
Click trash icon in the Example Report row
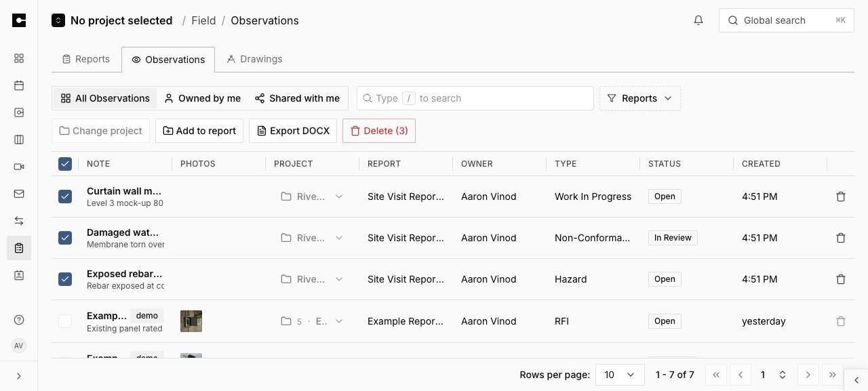click(841, 321)
